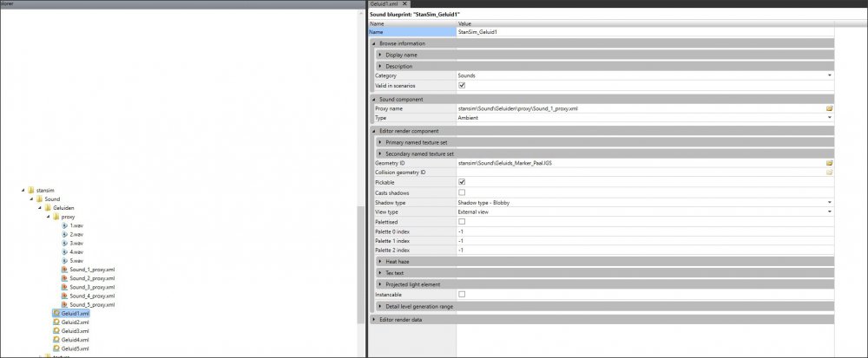Open the Category dropdown showing Sounds

click(x=829, y=75)
